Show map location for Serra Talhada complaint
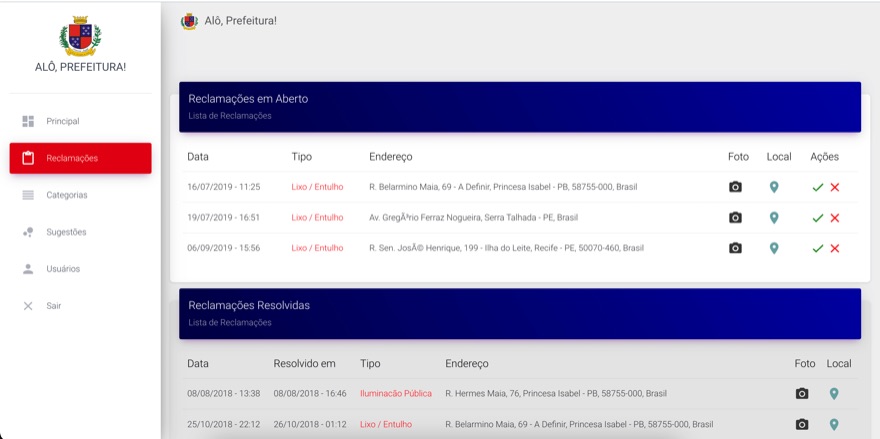 click(x=774, y=218)
